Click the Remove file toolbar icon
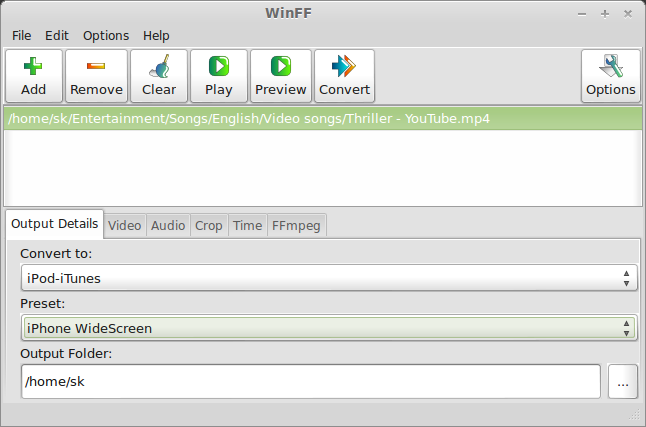 pos(96,68)
